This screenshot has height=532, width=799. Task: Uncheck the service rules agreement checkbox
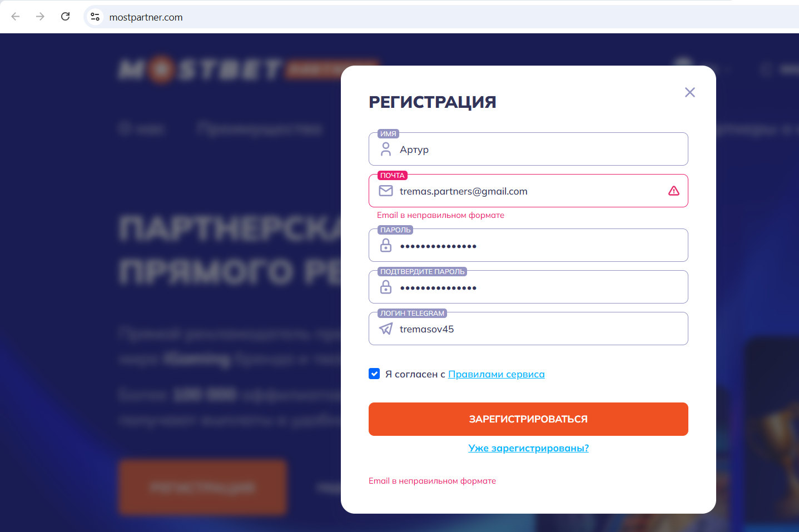tap(374, 374)
